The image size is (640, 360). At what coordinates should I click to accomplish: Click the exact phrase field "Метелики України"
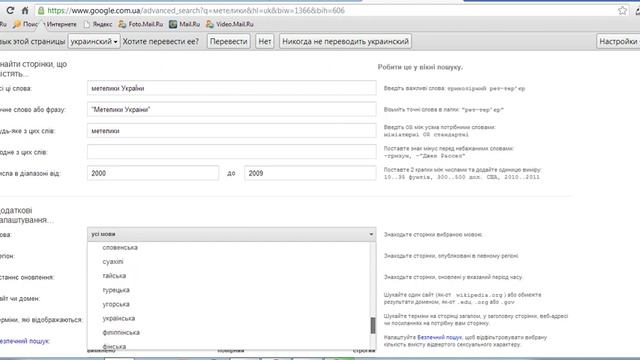pos(231,109)
